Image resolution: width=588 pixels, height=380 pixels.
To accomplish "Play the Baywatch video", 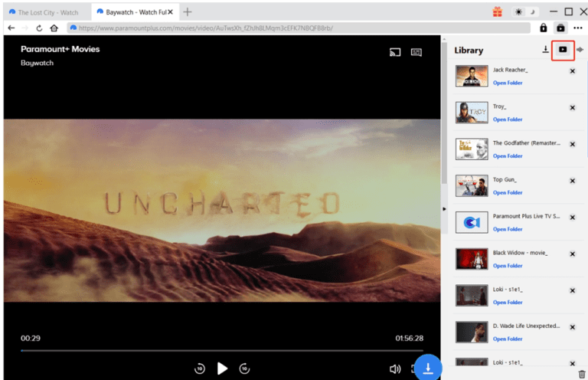I will click(222, 369).
